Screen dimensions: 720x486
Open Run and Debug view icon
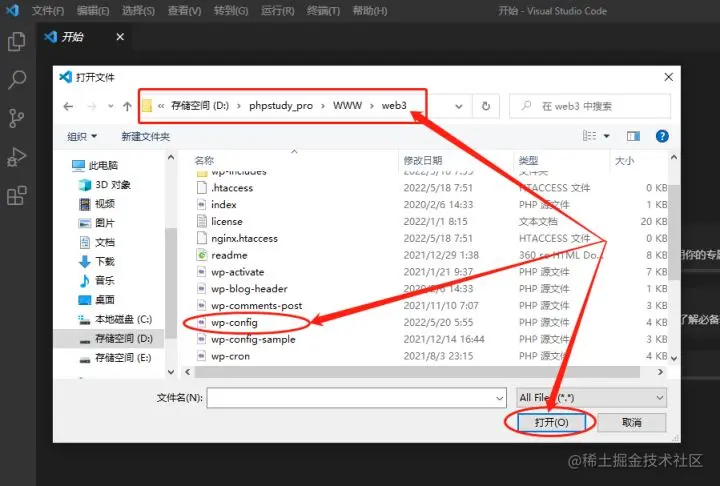(17, 157)
